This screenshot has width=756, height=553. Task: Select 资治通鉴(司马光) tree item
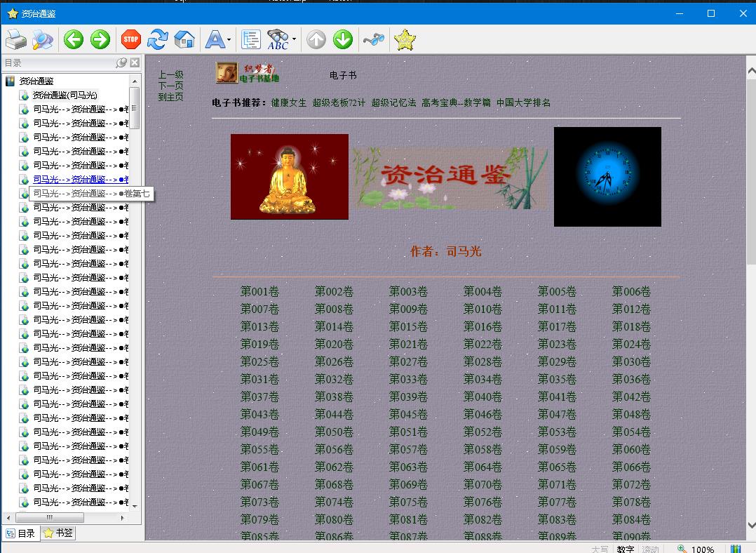(65, 95)
